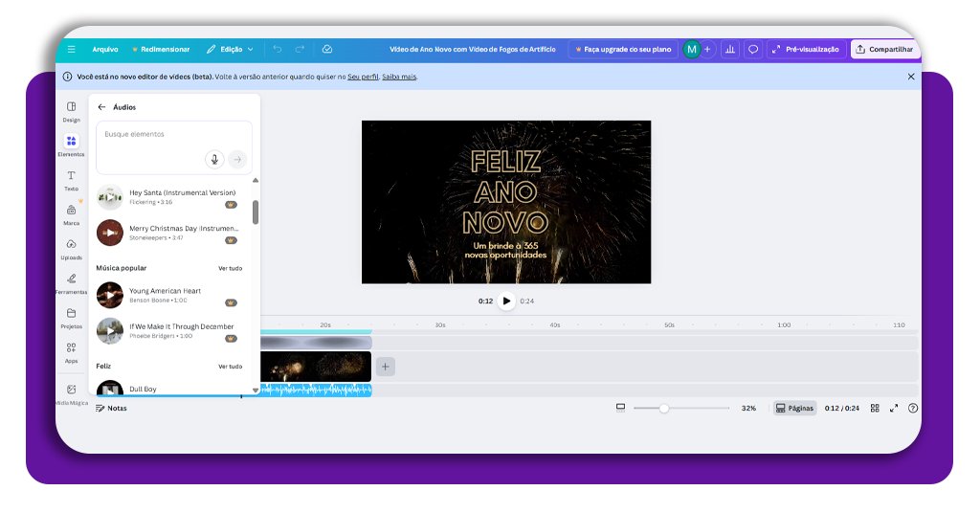Open the Texto sidebar tab
Screen dimensions: 980x513
pyautogui.click(x=71, y=181)
